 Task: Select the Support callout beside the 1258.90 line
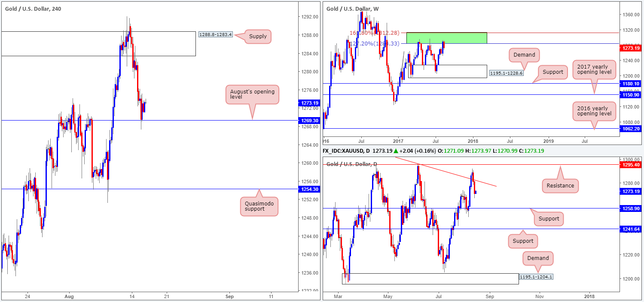[x=549, y=219]
